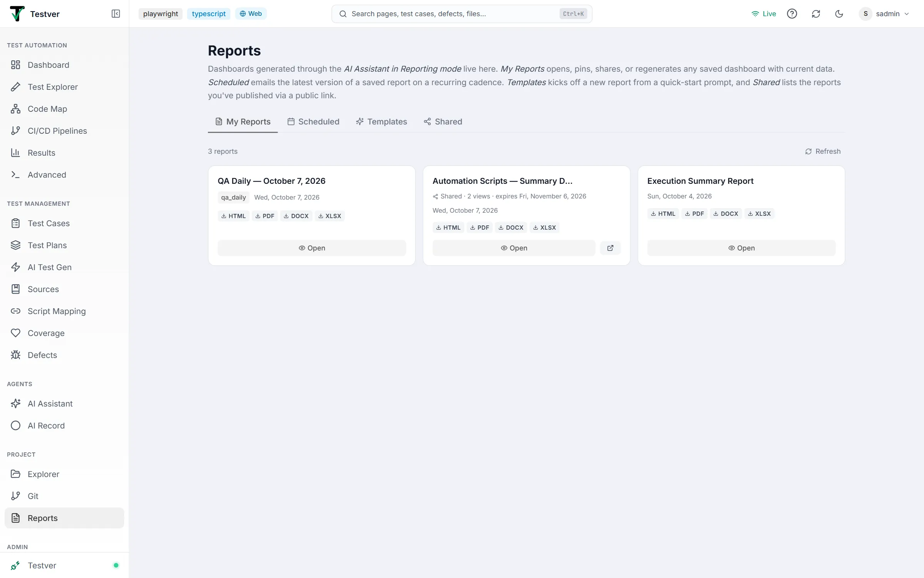The height and width of the screenshot is (578, 924).
Task: Download QA Daily as PDF
Action: (265, 216)
